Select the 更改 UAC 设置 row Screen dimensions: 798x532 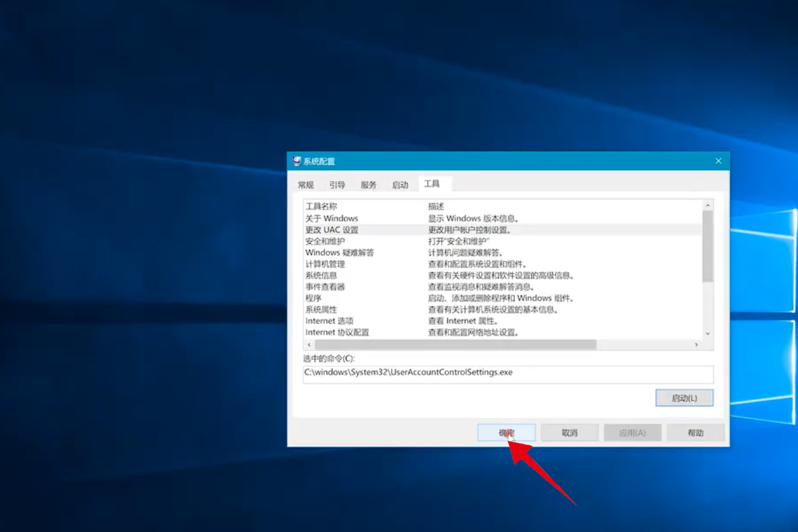tap(502, 230)
